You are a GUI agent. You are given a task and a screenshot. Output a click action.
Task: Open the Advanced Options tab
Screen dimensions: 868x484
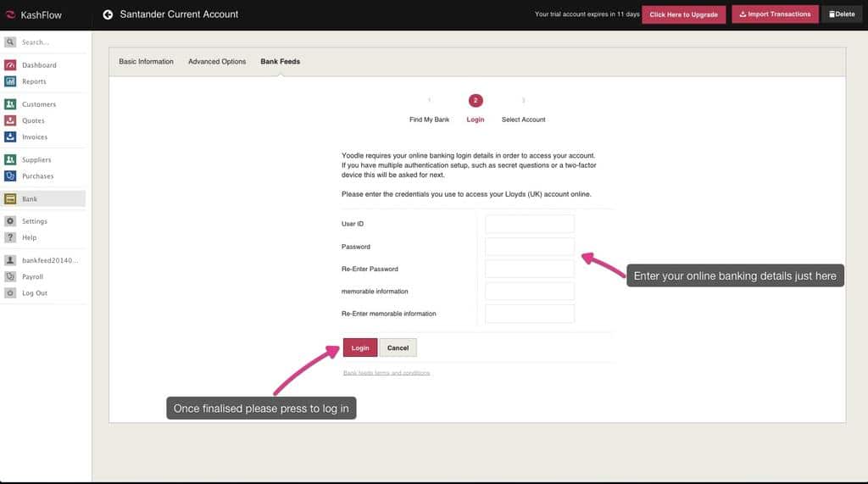pyautogui.click(x=217, y=62)
